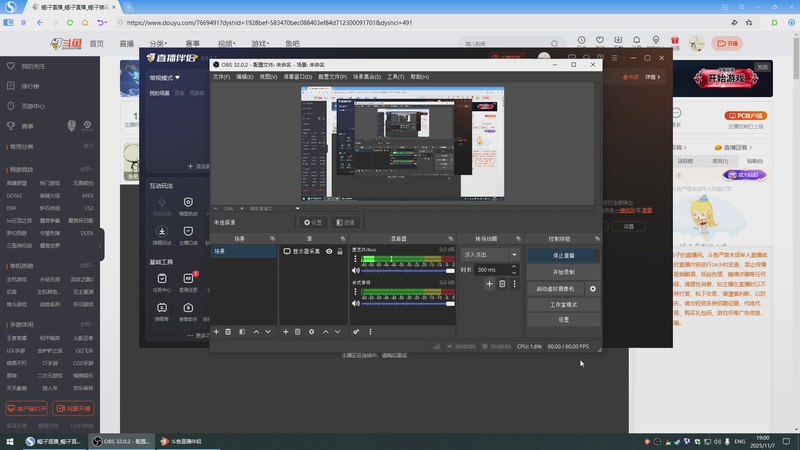The width and height of the screenshot is (800, 450).
Task: Click the shield challenge icon in streaming companion
Action: pyautogui.click(x=188, y=202)
